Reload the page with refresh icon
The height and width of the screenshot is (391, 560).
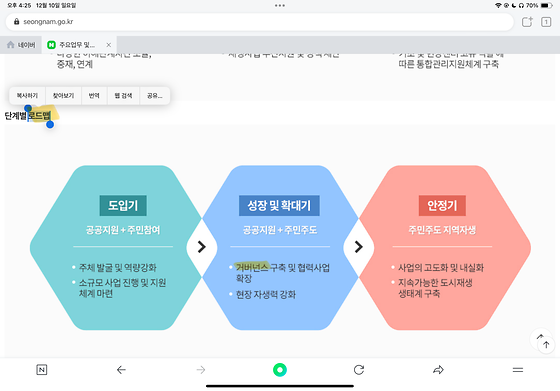coord(359,370)
